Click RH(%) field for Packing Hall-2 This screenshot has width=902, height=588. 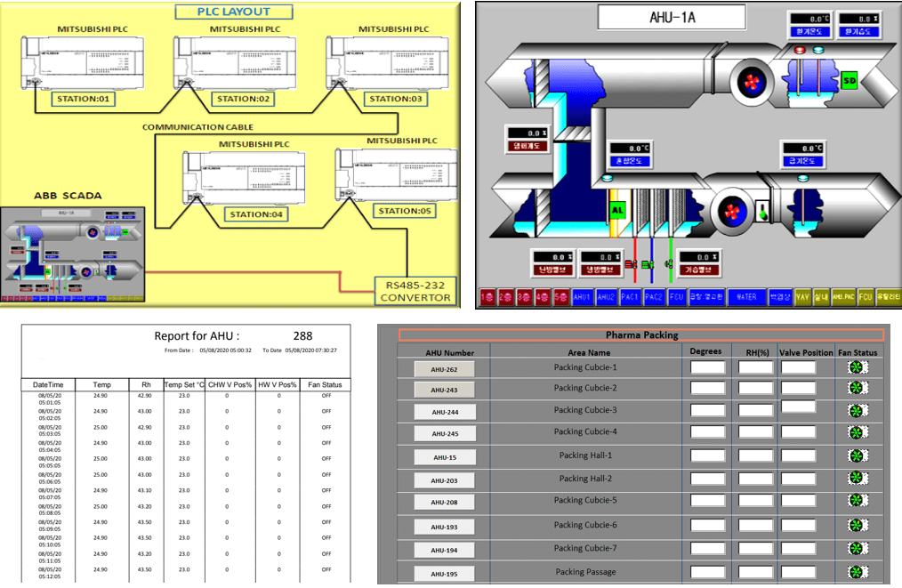click(x=756, y=479)
